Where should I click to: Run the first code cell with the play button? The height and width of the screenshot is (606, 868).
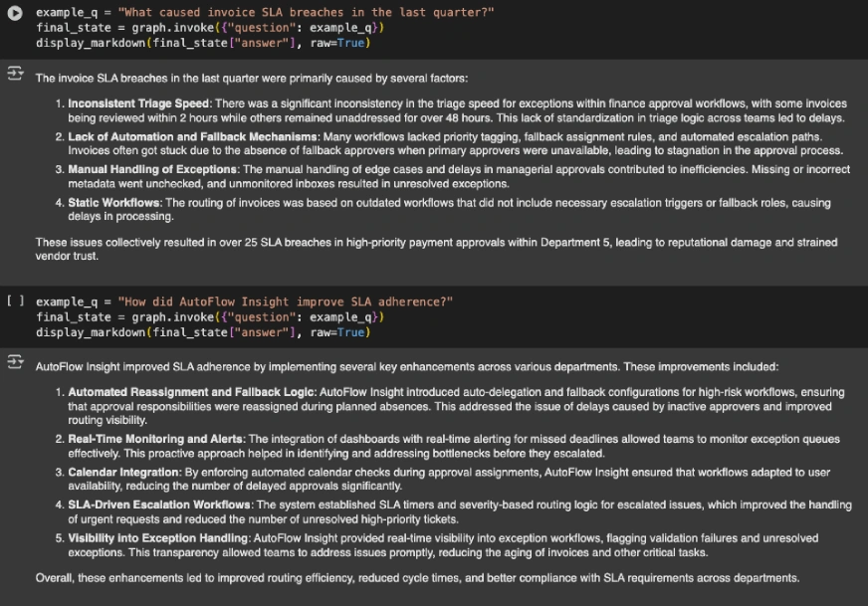15,13
